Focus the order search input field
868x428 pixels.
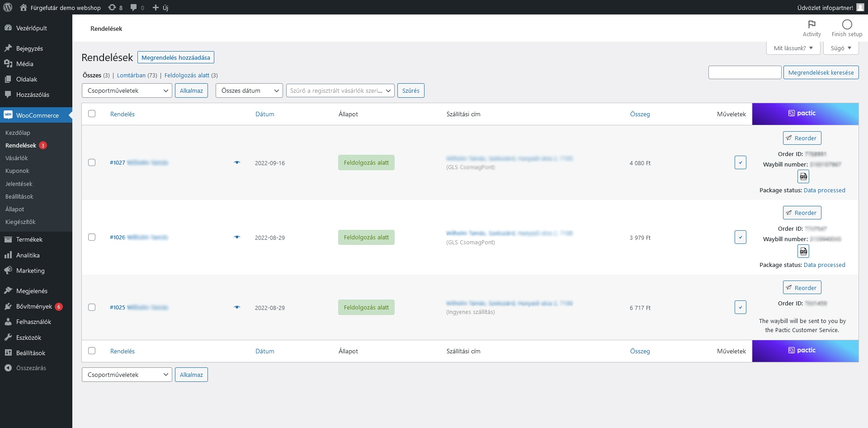745,72
